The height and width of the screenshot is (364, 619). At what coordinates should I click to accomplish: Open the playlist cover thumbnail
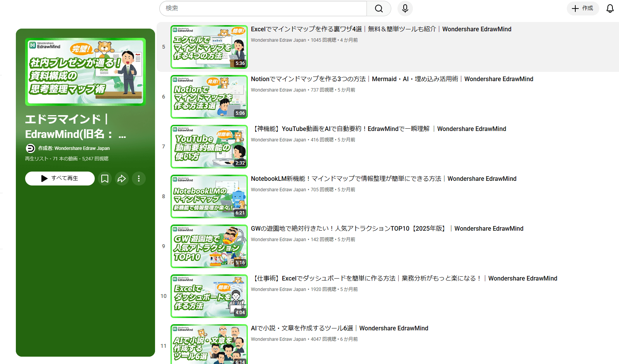(85, 72)
